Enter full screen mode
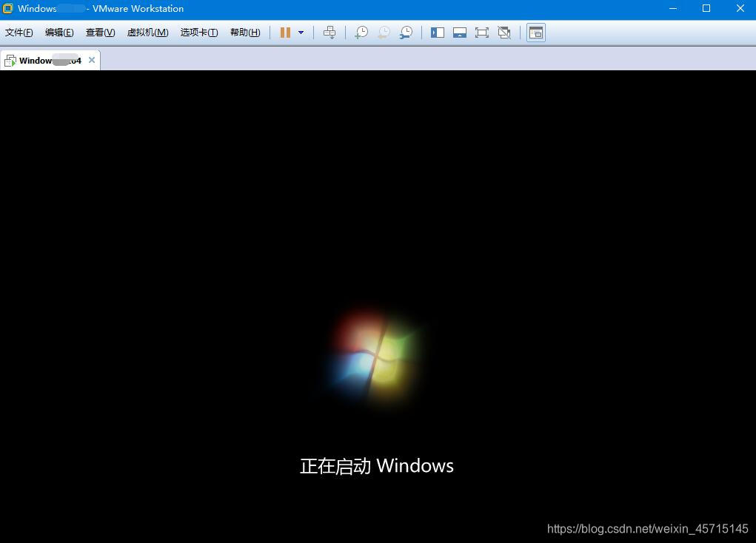 coord(481,33)
